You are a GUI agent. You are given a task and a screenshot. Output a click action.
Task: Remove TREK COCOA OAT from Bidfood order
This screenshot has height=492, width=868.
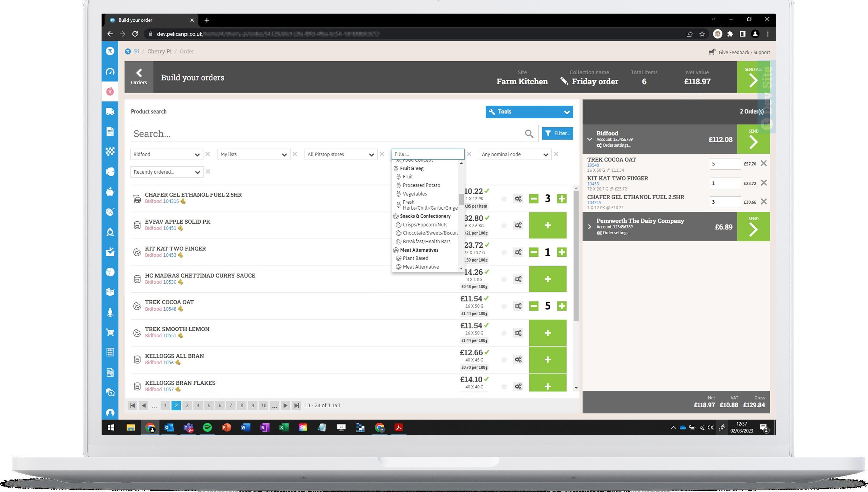tap(763, 163)
